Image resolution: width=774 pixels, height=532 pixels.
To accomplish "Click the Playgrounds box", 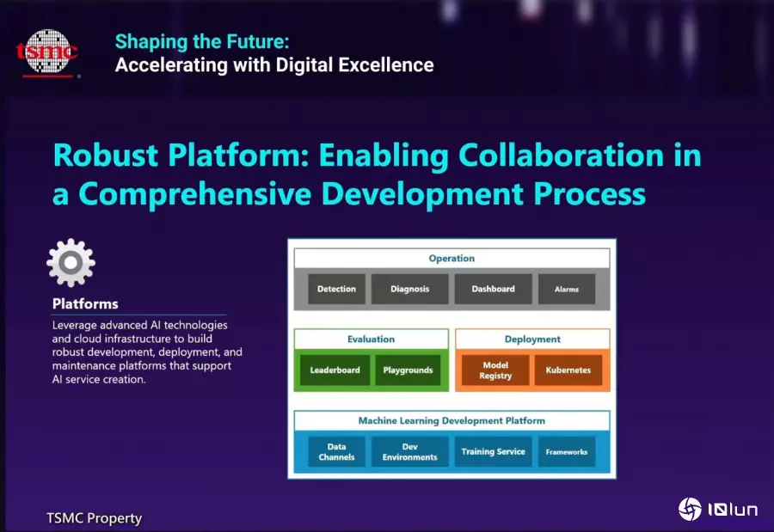I will 408,370.
